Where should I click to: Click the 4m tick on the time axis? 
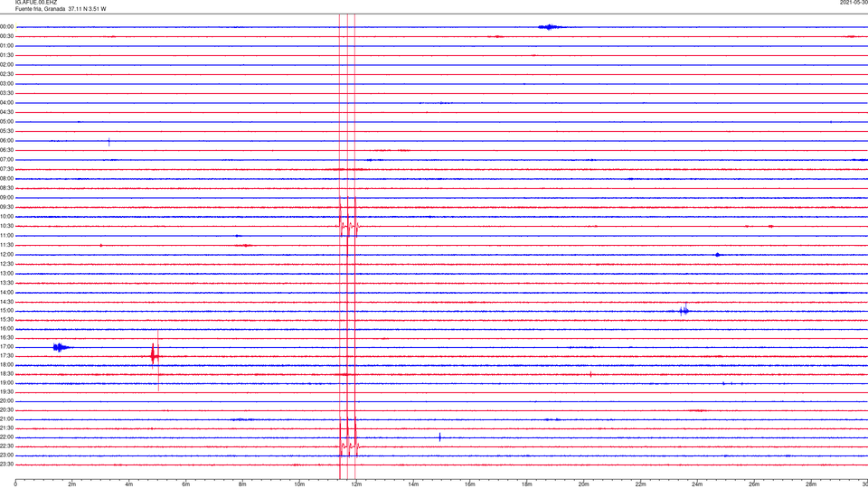129,484
